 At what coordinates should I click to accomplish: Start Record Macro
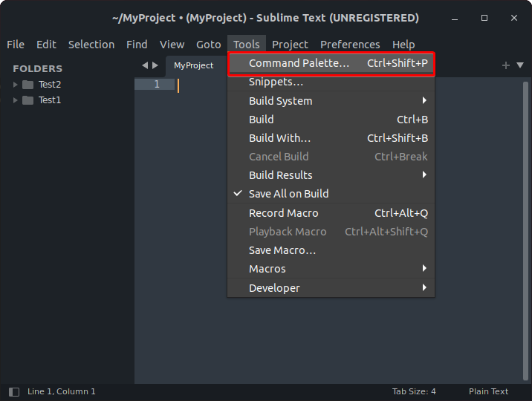tap(331, 213)
